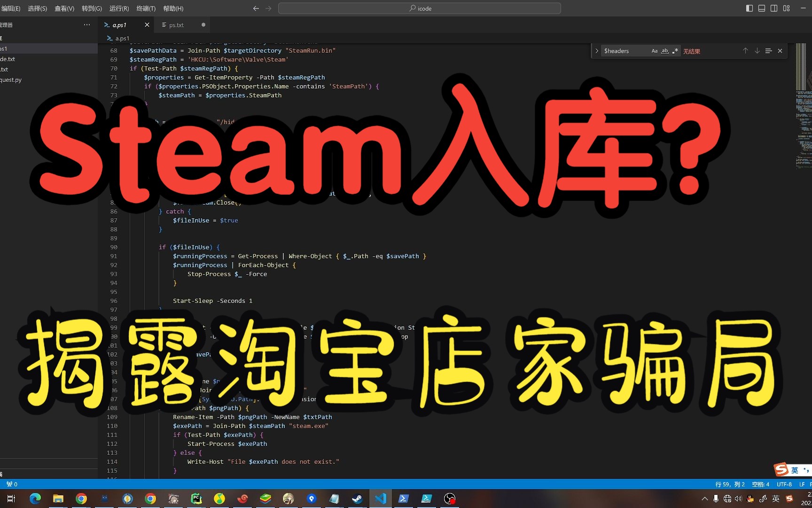Click the 英 IME language indicator in tray
Viewport: 812px width, 508px height.
[x=776, y=499]
